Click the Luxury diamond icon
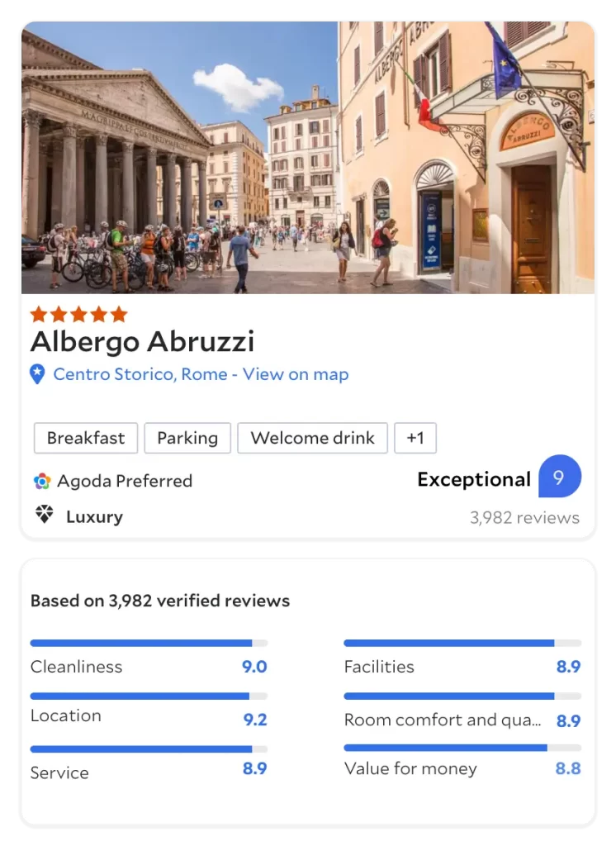Viewport: 616px width, 846px height. click(x=44, y=516)
